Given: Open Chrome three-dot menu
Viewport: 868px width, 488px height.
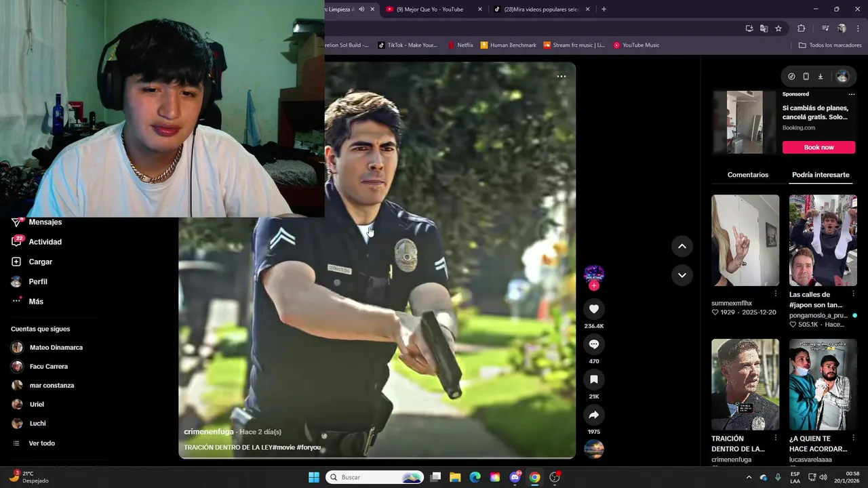Looking at the screenshot, I should [859, 28].
